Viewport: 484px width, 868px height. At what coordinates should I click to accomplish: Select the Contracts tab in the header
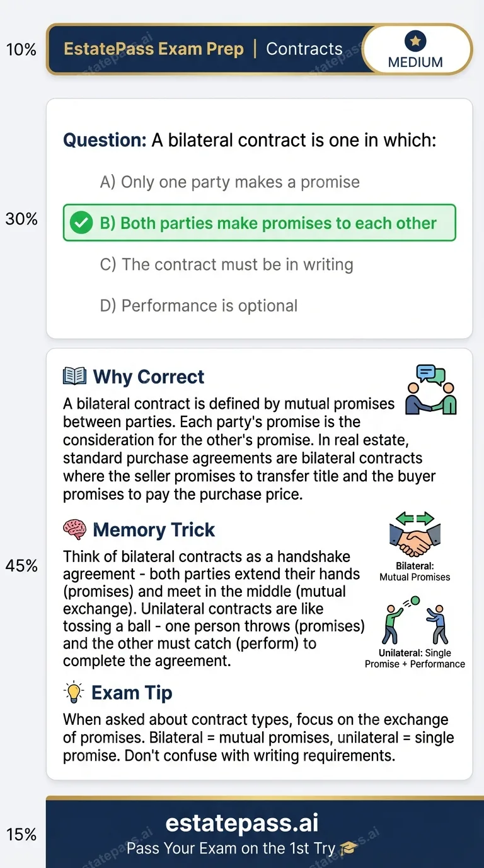(x=304, y=49)
